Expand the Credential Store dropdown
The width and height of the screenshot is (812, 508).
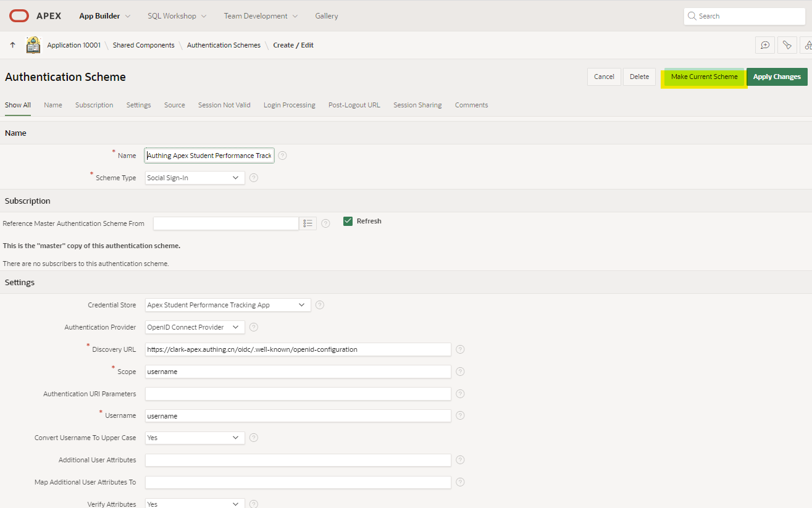tap(228, 305)
